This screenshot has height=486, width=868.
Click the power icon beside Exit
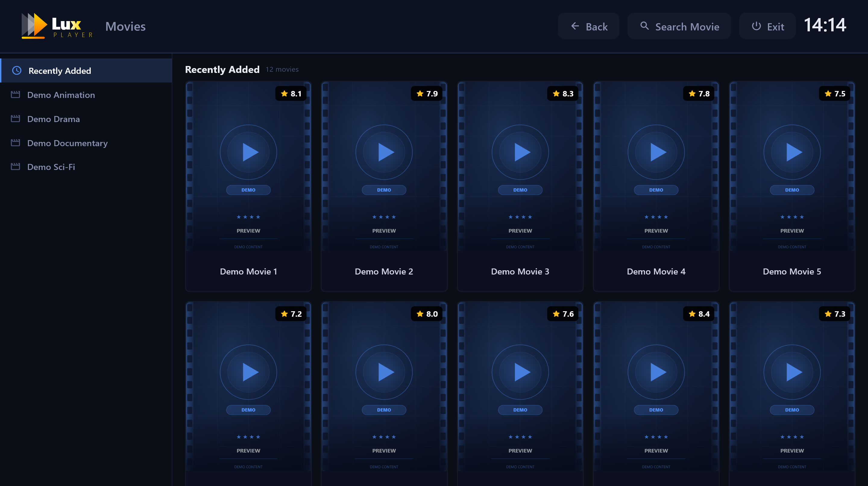pos(756,26)
